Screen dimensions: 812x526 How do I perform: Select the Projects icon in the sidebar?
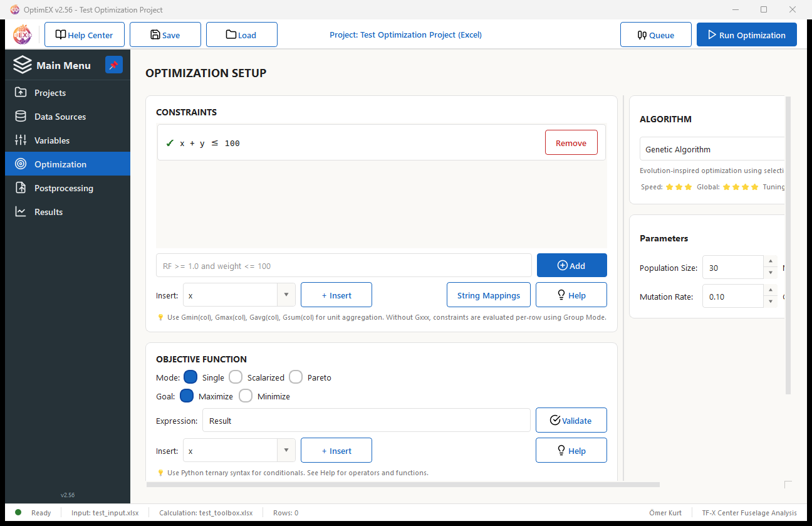tap(21, 92)
